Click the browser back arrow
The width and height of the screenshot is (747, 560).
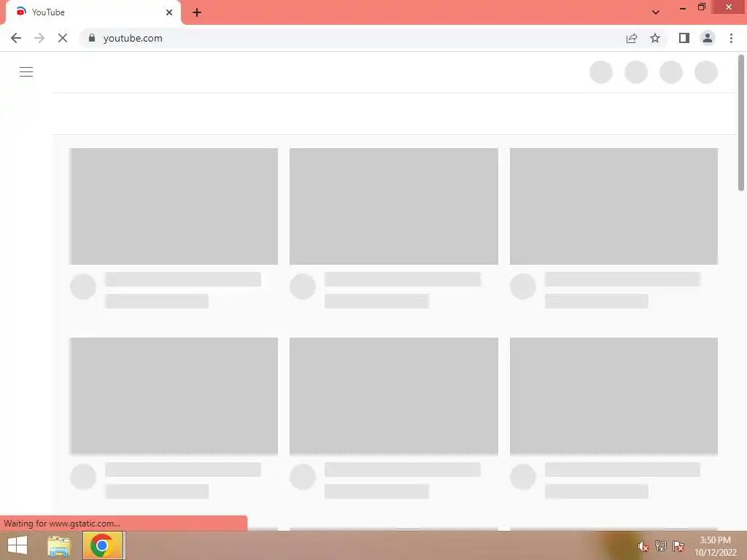(16, 38)
